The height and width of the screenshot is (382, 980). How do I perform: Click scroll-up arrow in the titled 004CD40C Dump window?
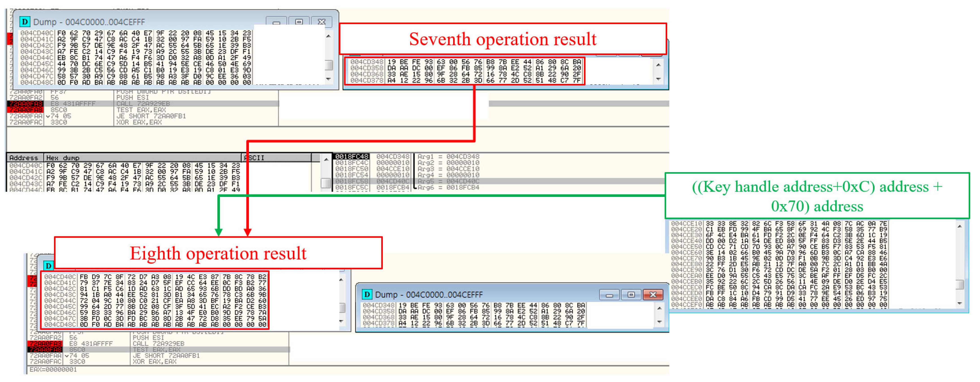point(328,36)
